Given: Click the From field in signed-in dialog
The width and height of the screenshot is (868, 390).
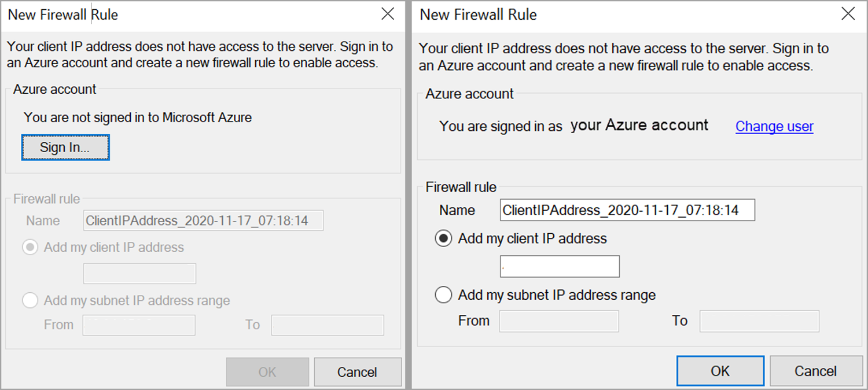Looking at the screenshot, I should click(559, 321).
